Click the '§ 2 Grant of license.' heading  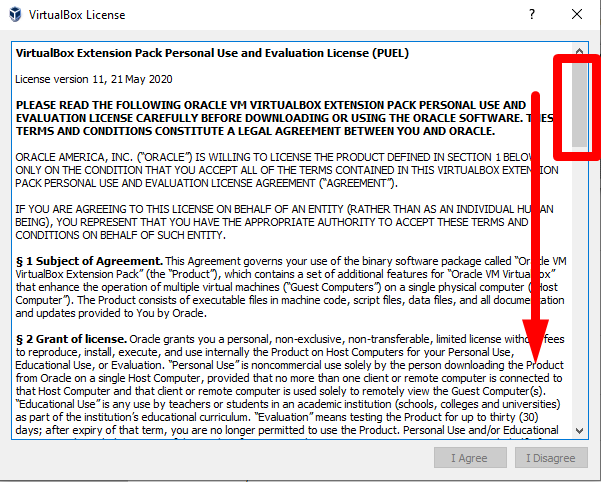coord(71,339)
